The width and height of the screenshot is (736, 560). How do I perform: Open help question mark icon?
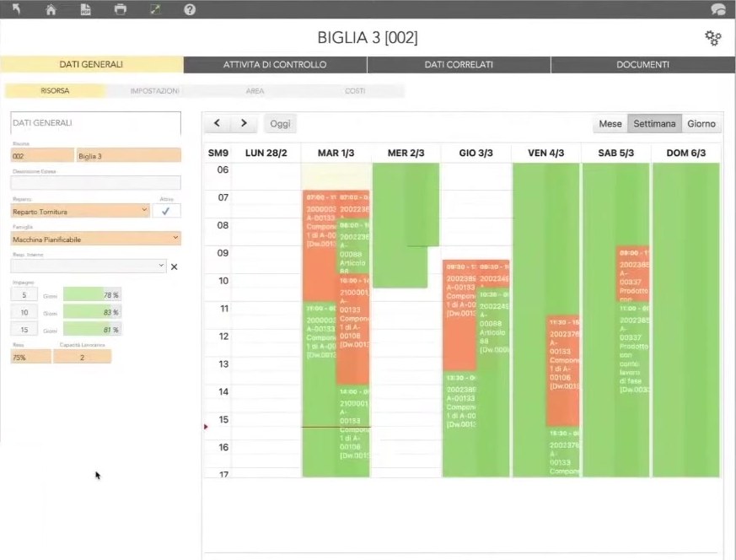pos(190,9)
